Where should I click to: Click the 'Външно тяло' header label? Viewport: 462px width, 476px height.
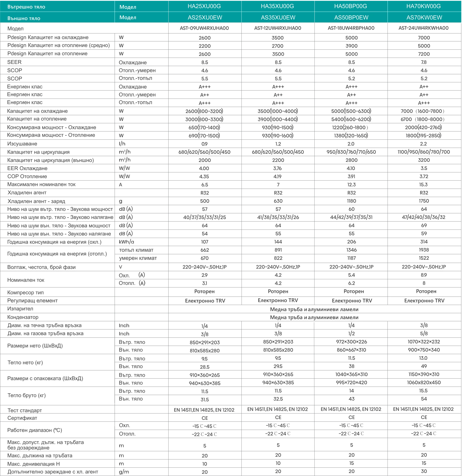point(24,18)
